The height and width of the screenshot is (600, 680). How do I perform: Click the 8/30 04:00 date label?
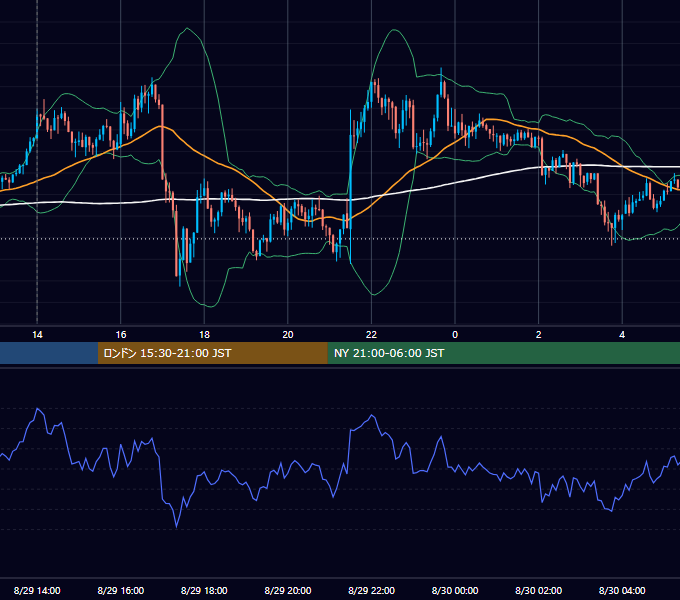click(x=622, y=590)
